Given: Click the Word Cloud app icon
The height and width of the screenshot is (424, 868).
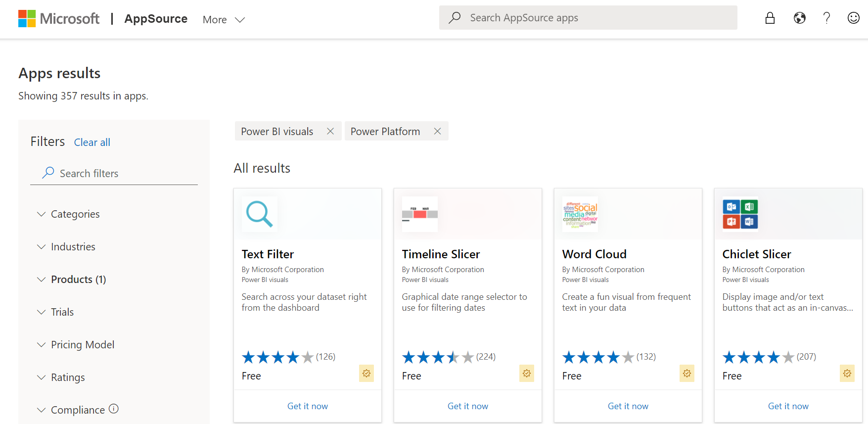Looking at the screenshot, I should [x=580, y=214].
